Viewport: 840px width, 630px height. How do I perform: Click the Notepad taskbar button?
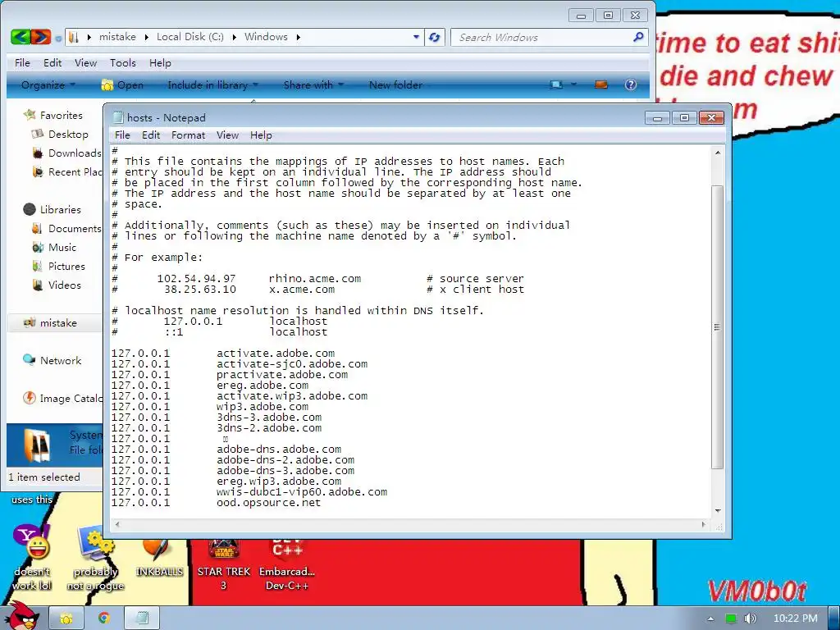click(x=142, y=619)
